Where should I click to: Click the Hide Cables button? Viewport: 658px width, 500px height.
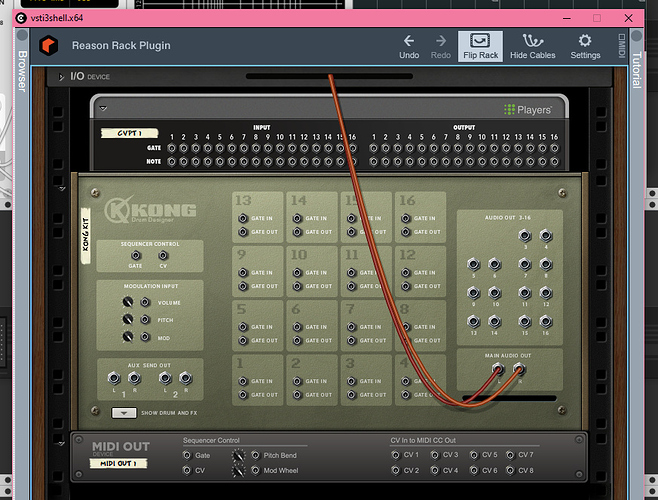coord(533,47)
